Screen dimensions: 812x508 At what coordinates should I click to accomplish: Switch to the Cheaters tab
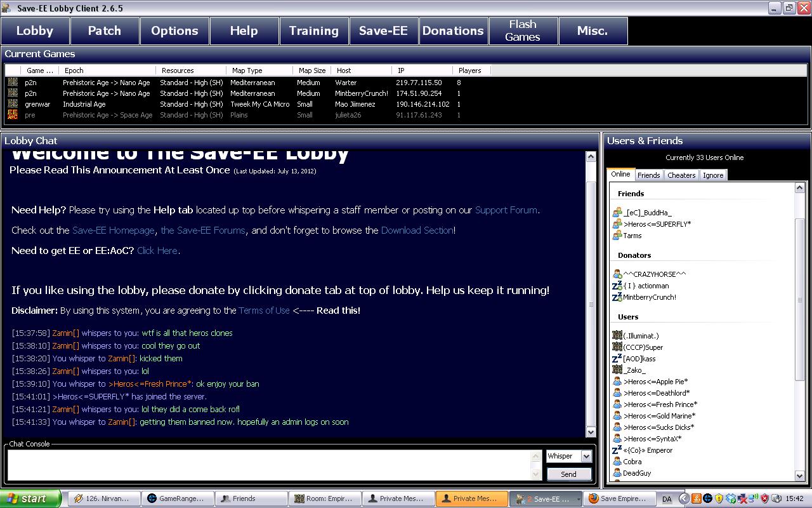point(681,175)
